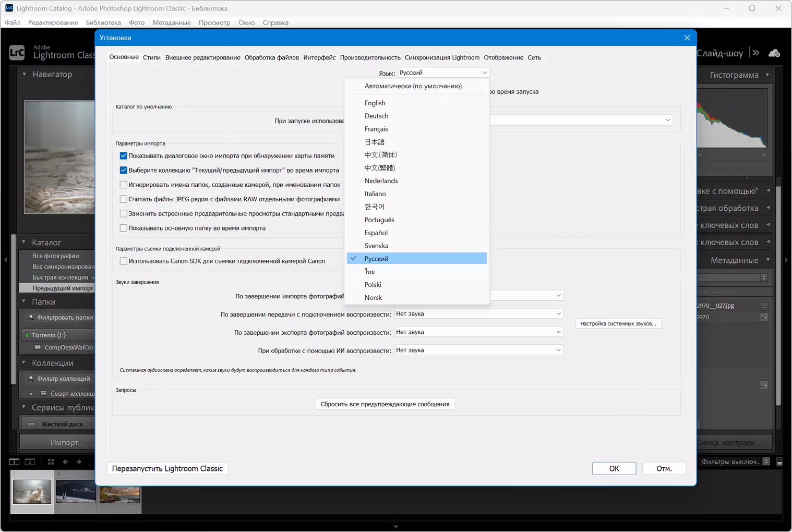This screenshot has width=792, height=532.
Task: Select the space scene filmstrip thumbnail
Action: point(76,492)
